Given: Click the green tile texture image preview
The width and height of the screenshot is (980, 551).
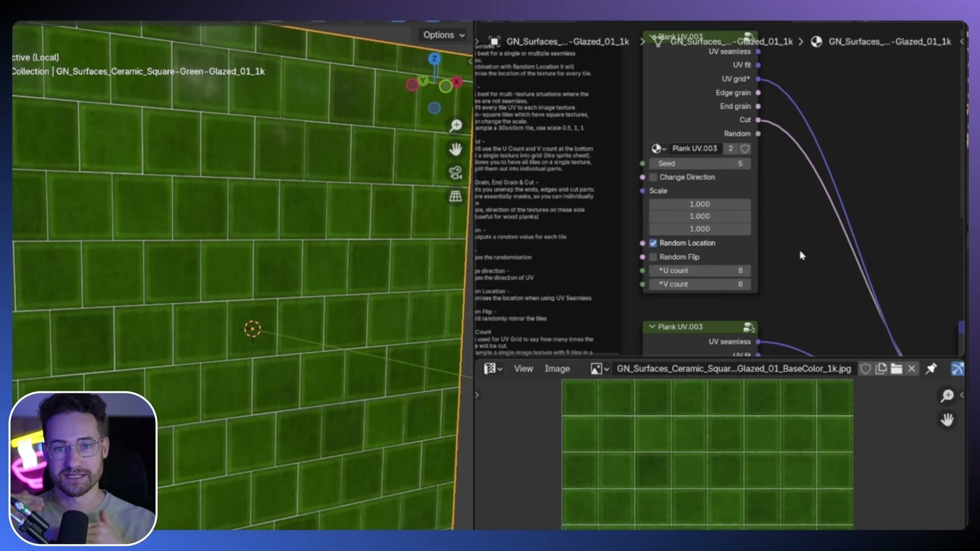Looking at the screenshot, I should pyautogui.click(x=707, y=454).
